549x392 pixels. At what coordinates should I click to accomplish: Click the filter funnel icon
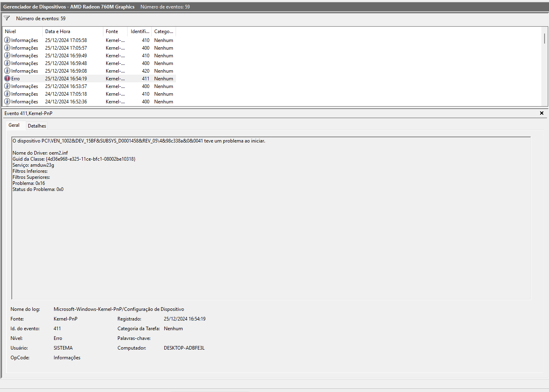[7, 18]
